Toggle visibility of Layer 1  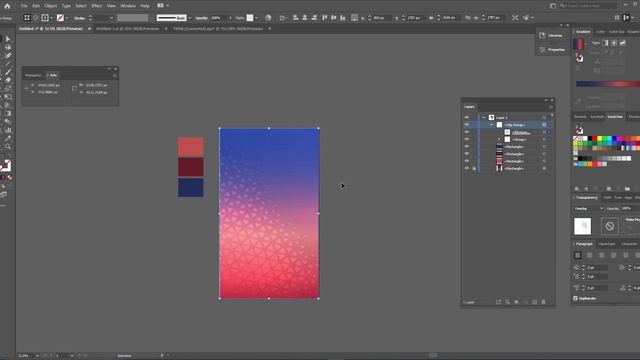click(467, 118)
